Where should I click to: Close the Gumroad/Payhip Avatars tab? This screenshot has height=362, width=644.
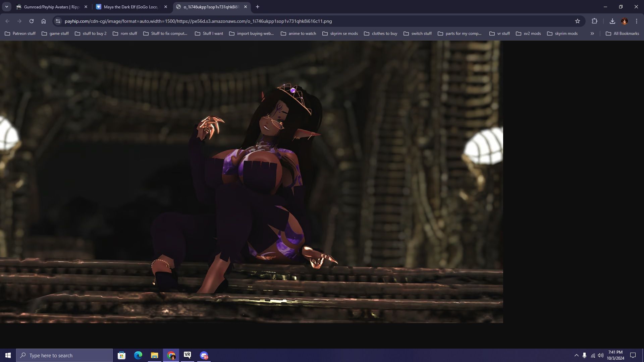(86, 7)
